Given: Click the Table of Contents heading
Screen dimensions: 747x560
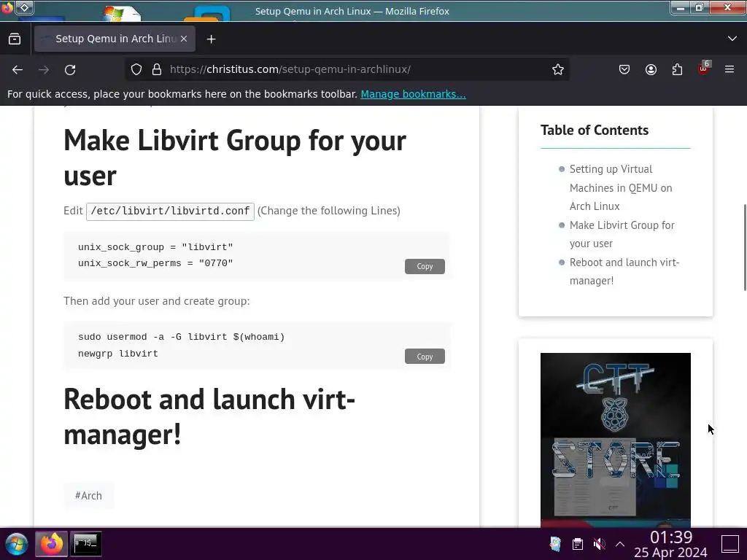Looking at the screenshot, I should click(594, 130).
